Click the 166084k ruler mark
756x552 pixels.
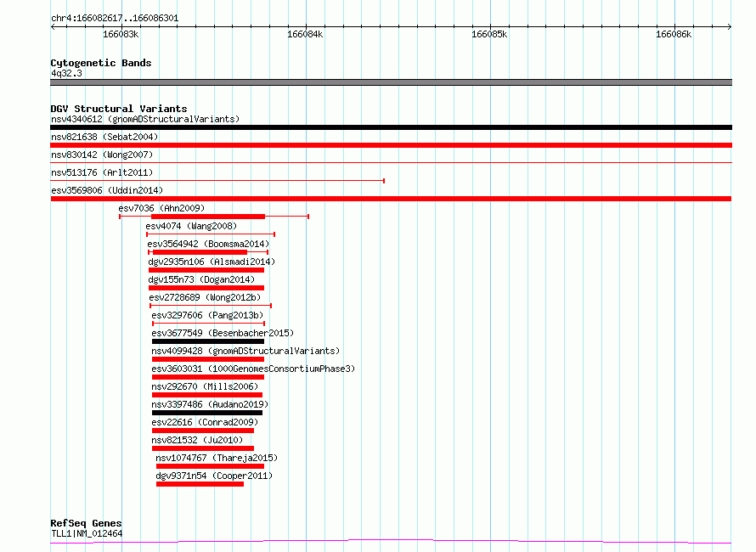pos(305,34)
